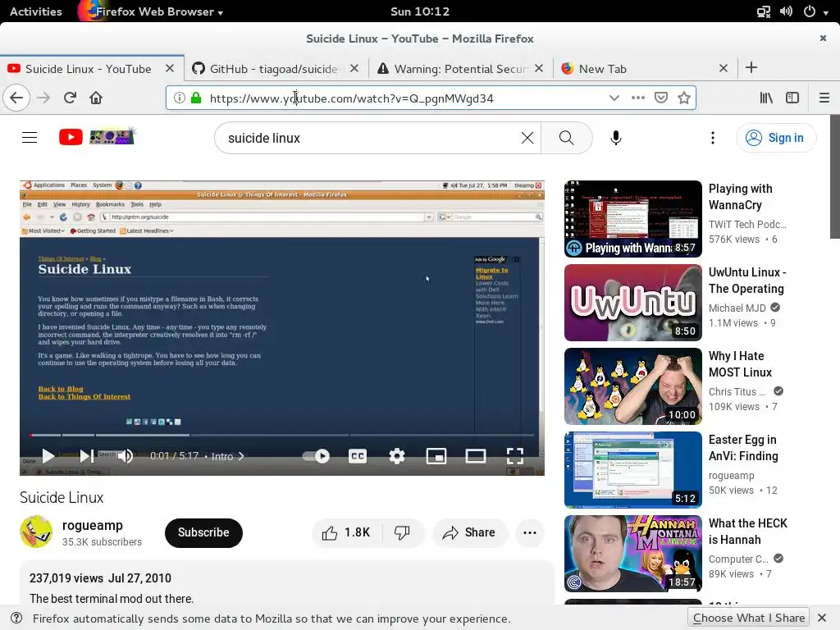Open Firefox hamburger application menu

click(x=824, y=98)
